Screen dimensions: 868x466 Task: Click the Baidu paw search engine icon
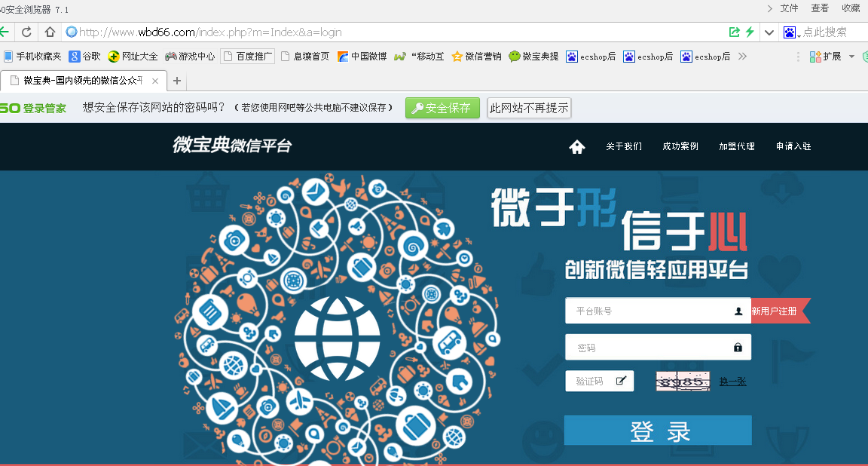[x=789, y=32]
